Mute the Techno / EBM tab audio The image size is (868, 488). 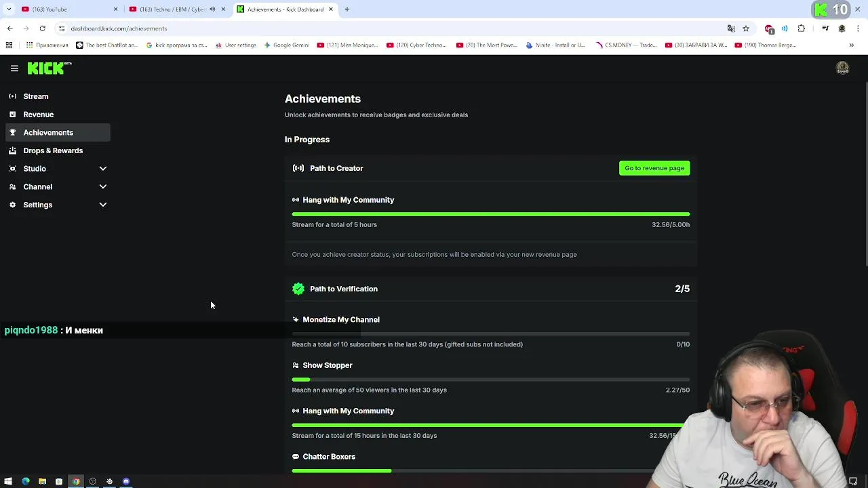click(x=212, y=9)
